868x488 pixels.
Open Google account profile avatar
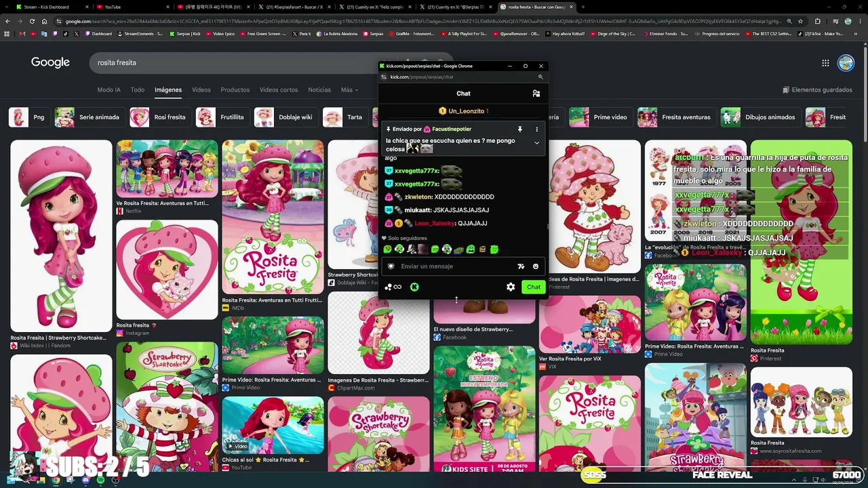(x=846, y=63)
